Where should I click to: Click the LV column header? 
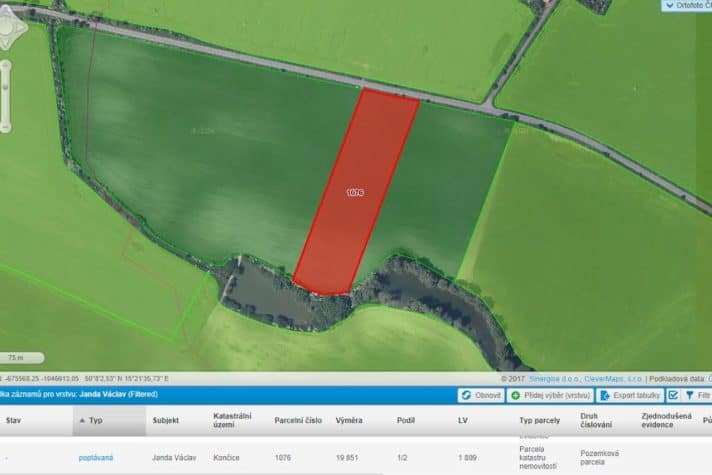click(463, 421)
